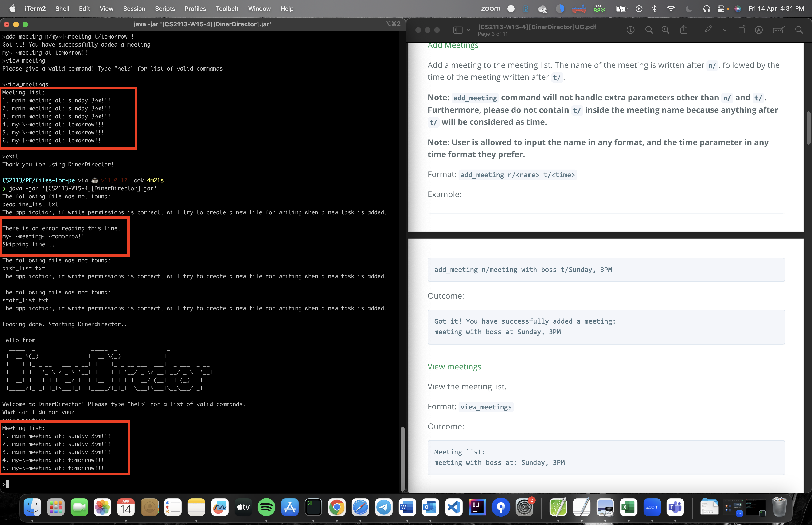
Task: Click the Preview inspector info icon
Action: tap(630, 30)
